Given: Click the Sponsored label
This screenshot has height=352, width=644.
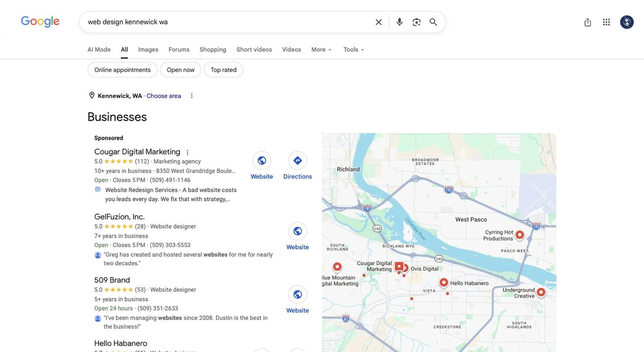Looking at the screenshot, I should click(109, 138).
